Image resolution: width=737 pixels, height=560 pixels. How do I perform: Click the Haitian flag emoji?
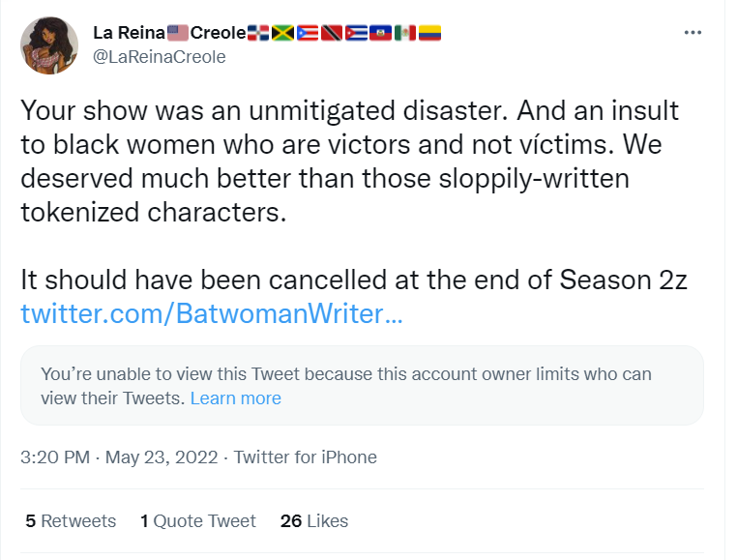380,33
